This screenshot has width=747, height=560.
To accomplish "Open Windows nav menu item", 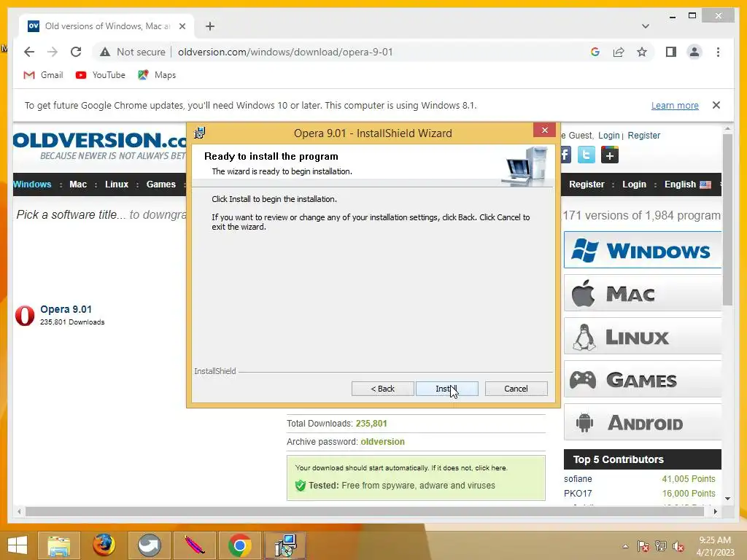I will pos(32,184).
